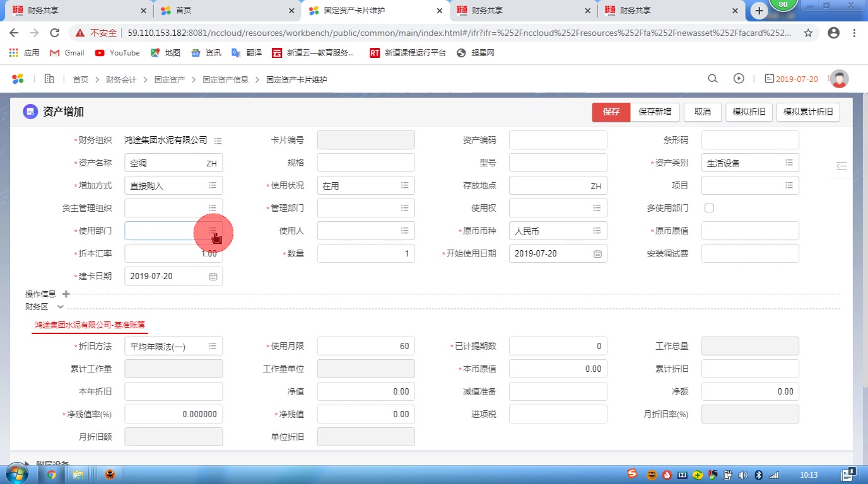868x484 pixels.
Task: Click the app grid icon beside the logo
Action: point(49,79)
